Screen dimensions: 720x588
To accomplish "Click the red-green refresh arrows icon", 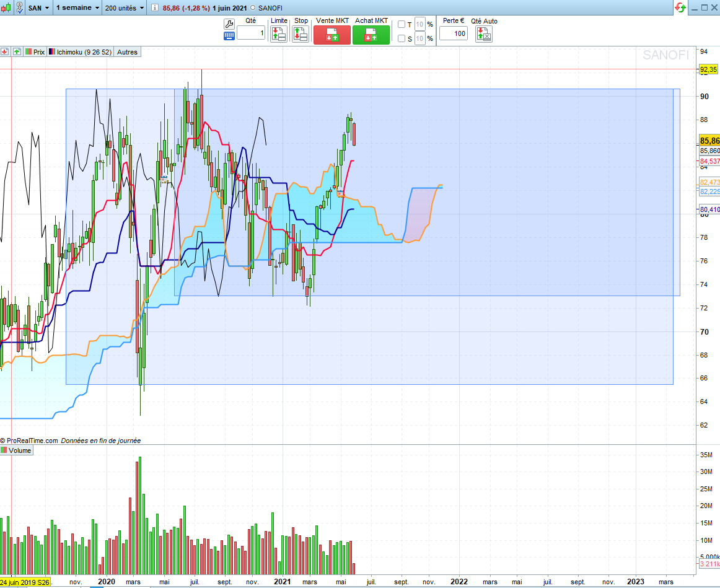I will tap(680, 8).
